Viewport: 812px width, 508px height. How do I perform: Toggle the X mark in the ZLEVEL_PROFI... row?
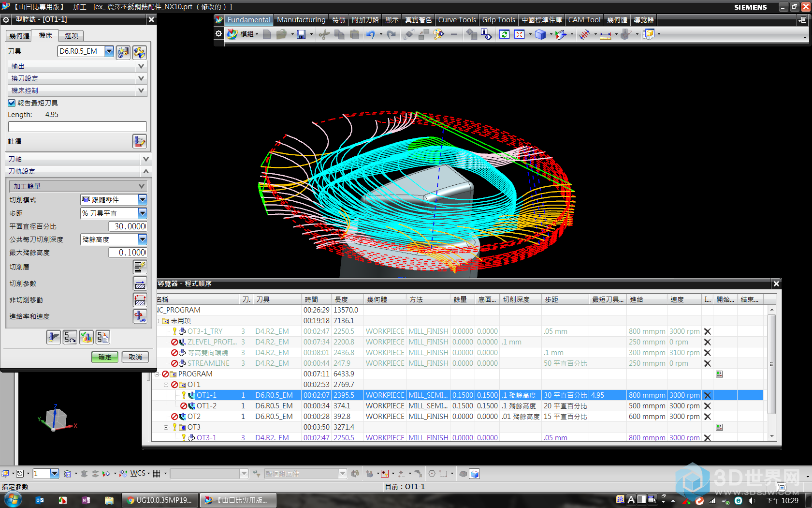coord(707,342)
